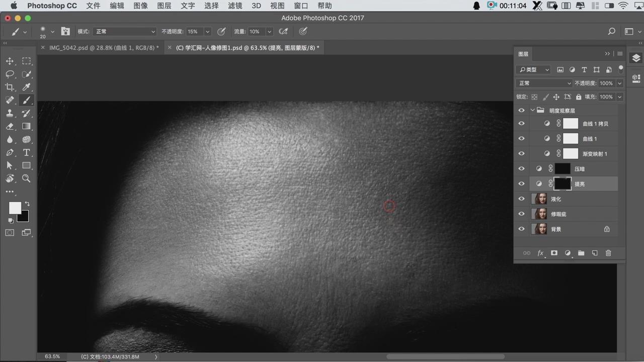Screen dimensions: 644x362
Task: Delete the selected layer
Action: click(x=608, y=253)
